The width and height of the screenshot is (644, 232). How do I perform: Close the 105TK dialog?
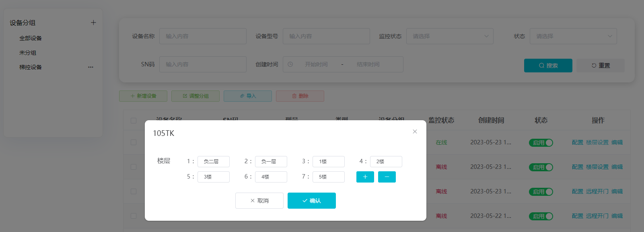pos(415,131)
